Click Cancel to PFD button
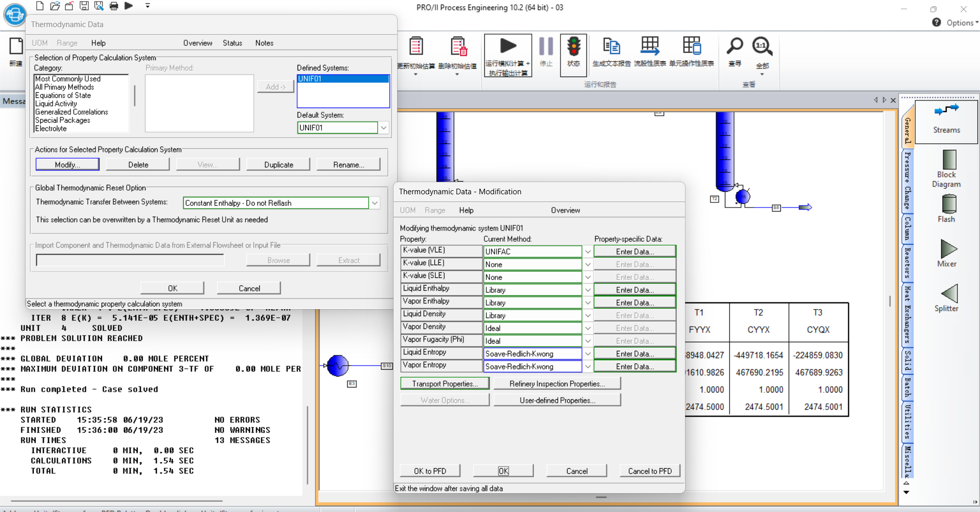Screen dimensions: 980x512 tap(650, 471)
